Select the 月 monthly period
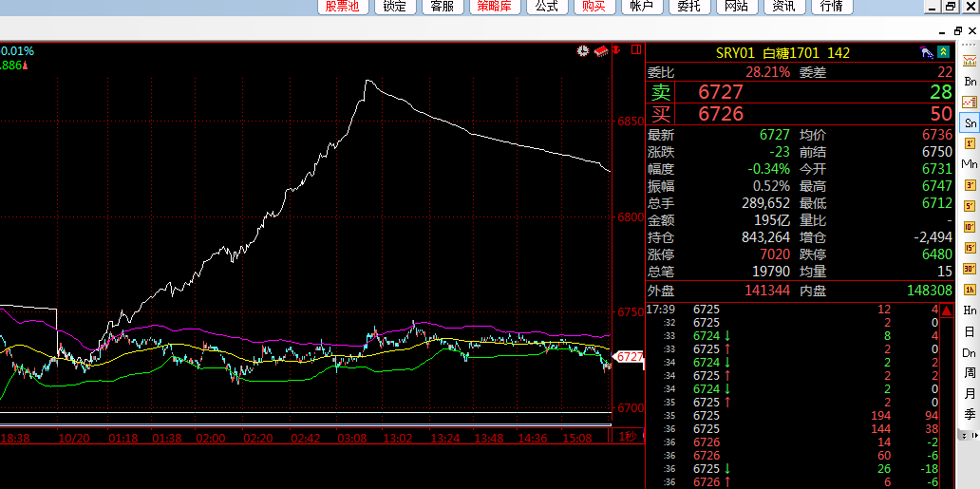Screen dimensions: 980x489 (x=970, y=394)
